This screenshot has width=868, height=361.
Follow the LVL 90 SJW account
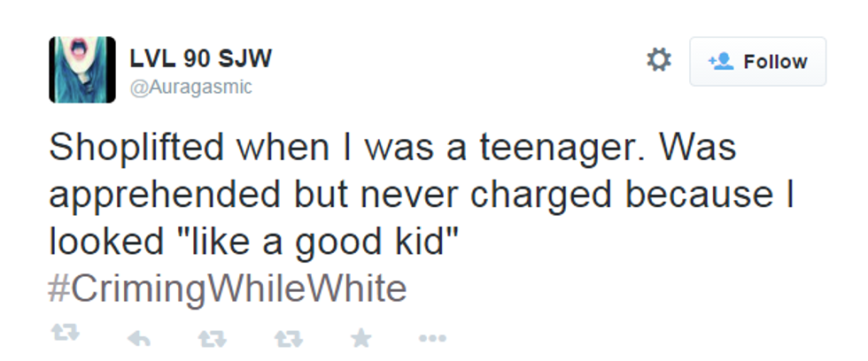coord(757,61)
